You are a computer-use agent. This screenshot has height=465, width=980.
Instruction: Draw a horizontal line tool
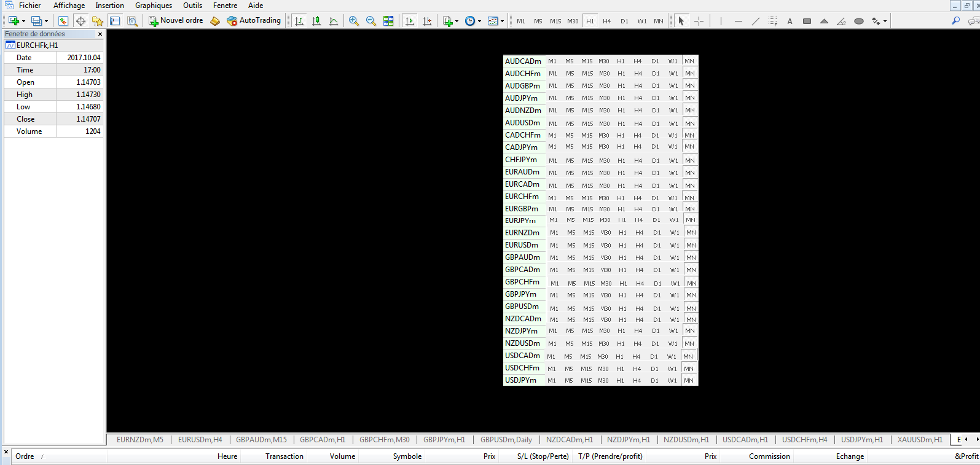738,21
